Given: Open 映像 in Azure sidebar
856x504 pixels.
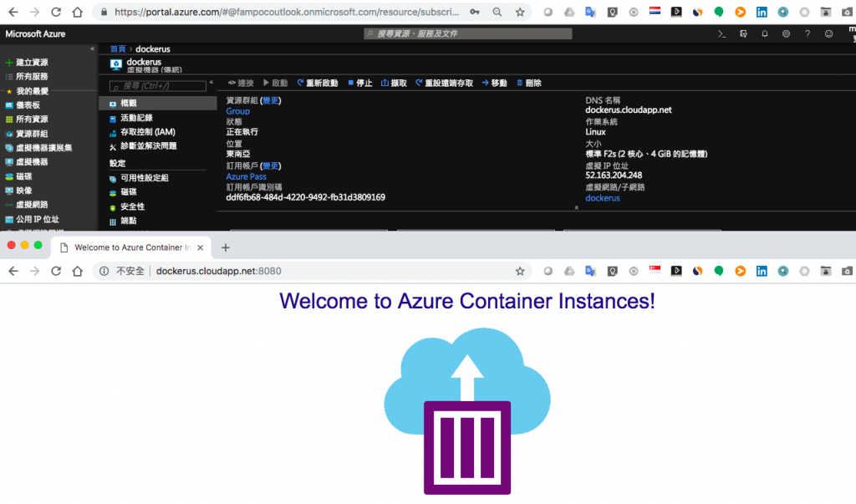Looking at the screenshot, I should (23, 191).
